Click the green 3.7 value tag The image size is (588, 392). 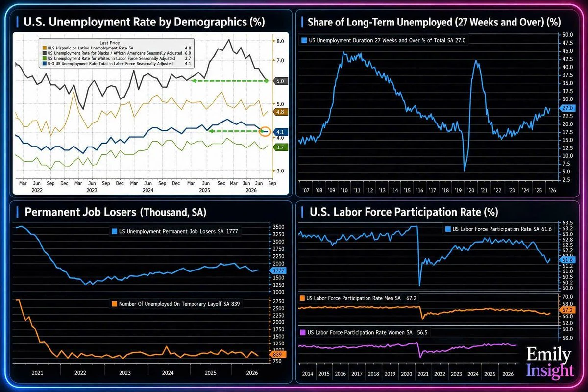point(281,147)
